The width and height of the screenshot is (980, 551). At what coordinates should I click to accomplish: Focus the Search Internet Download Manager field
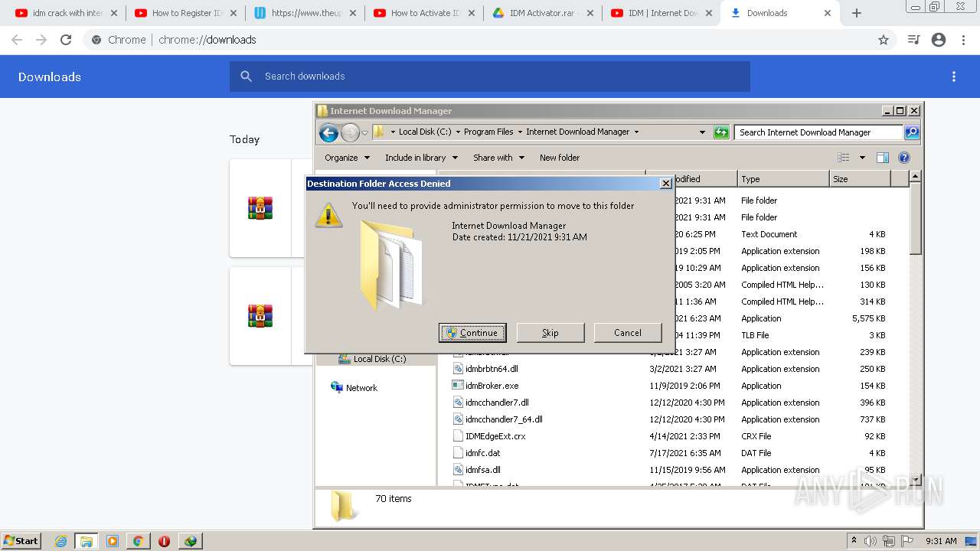(x=819, y=132)
